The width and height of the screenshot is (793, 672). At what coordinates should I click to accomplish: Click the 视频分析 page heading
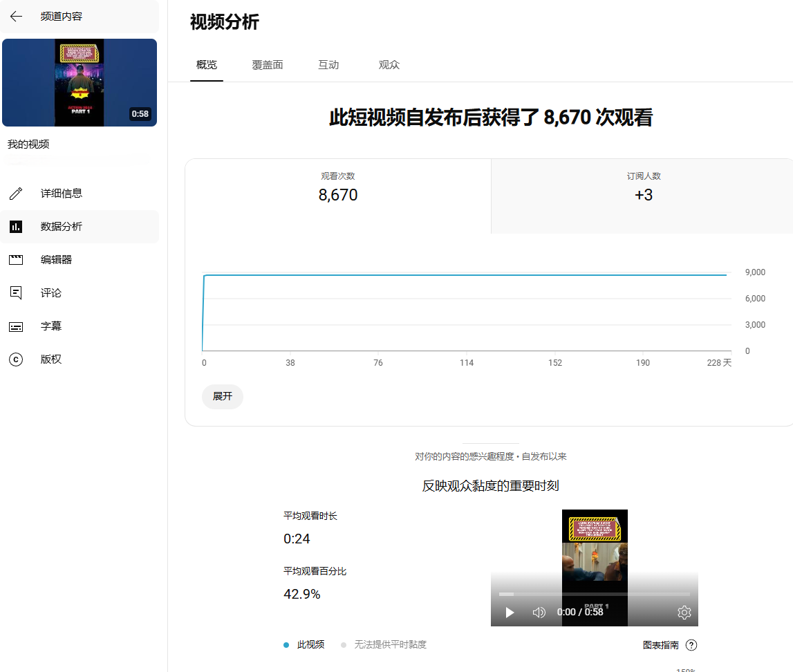pos(225,21)
